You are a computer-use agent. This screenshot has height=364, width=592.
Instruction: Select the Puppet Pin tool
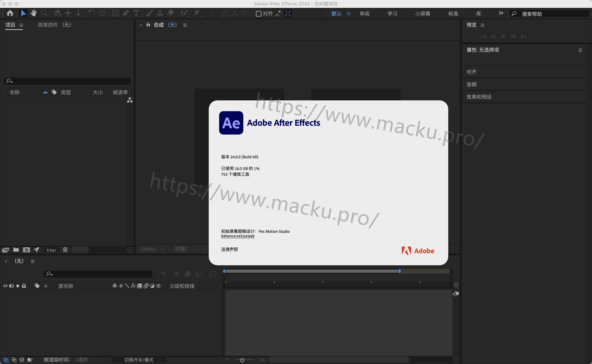click(x=197, y=13)
